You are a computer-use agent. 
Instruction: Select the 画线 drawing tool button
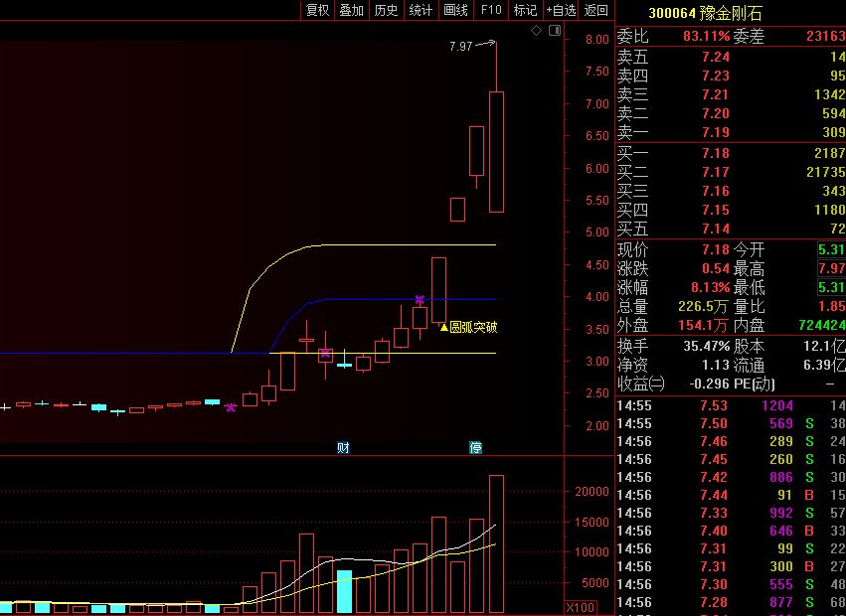(x=455, y=10)
